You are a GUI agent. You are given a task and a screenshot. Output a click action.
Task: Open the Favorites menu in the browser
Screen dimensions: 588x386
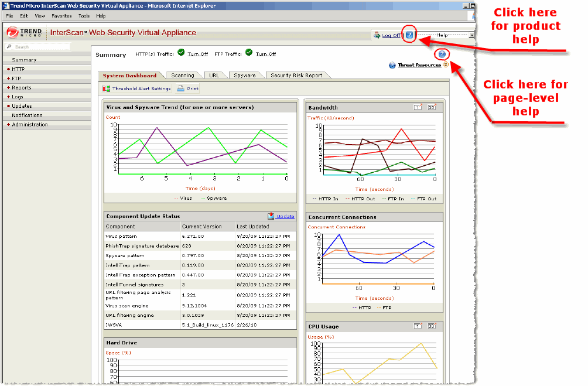point(61,16)
